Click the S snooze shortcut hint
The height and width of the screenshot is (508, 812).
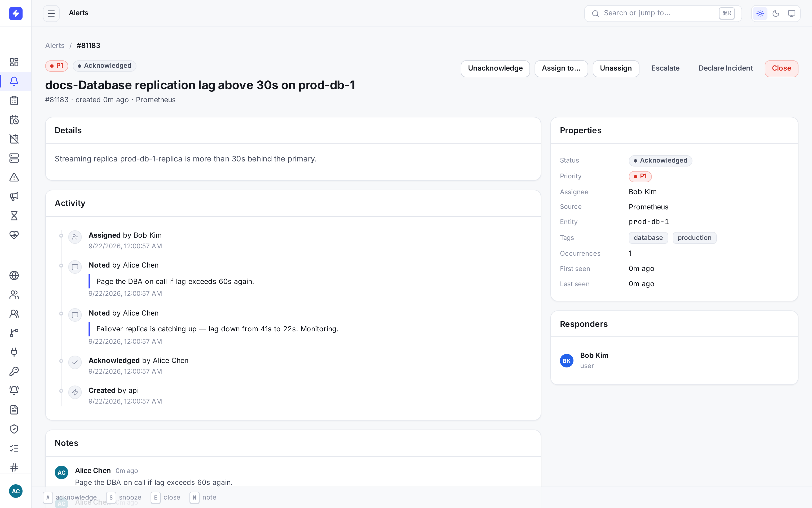point(123,498)
